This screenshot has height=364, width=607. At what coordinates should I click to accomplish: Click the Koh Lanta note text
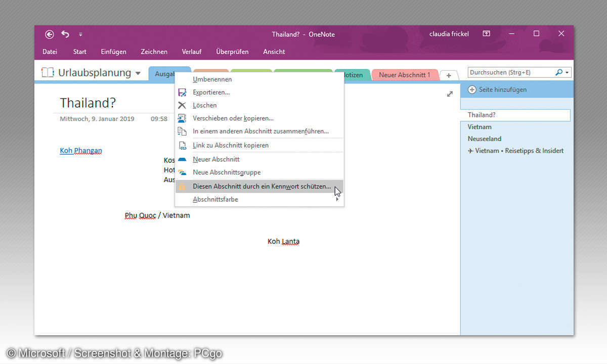coord(283,242)
